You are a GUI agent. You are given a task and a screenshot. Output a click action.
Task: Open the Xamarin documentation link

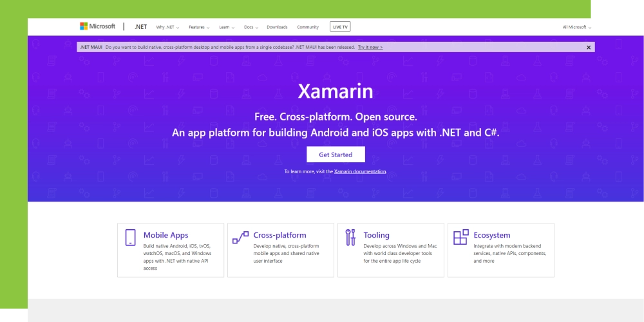click(x=360, y=171)
